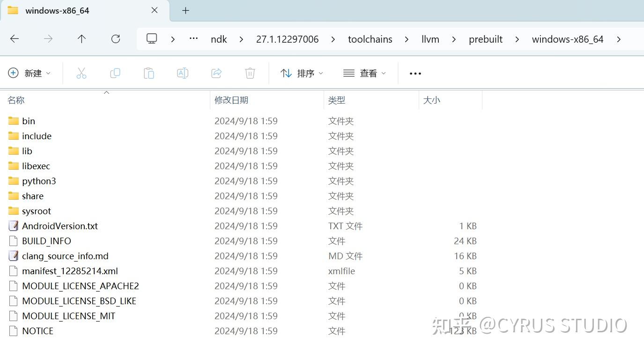Navigate to llvm via the breadcrumb

coord(430,39)
